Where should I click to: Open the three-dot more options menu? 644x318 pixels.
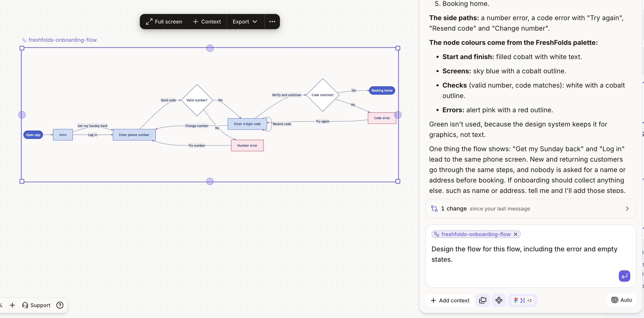(272, 22)
